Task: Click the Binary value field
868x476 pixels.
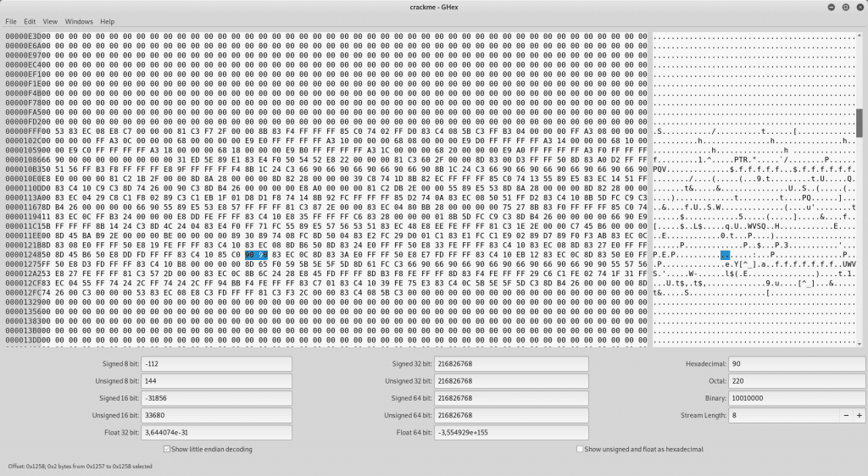Action: [797, 398]
